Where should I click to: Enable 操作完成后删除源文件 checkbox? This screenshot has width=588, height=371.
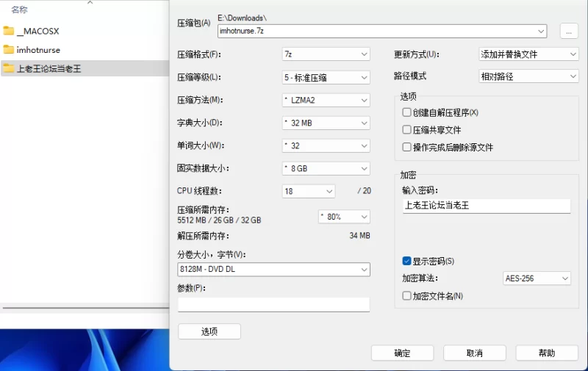click(406, 147)
